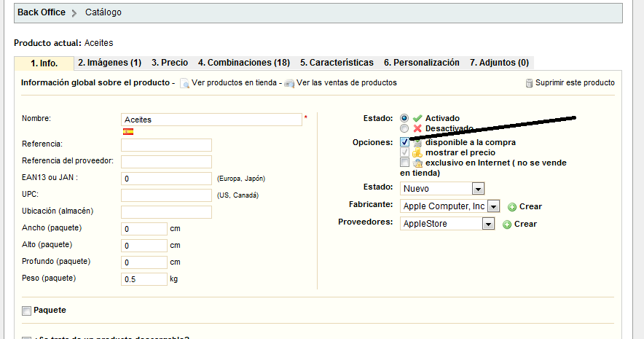Open the Estado Nuevo dropdown

[x=442, y=189]
